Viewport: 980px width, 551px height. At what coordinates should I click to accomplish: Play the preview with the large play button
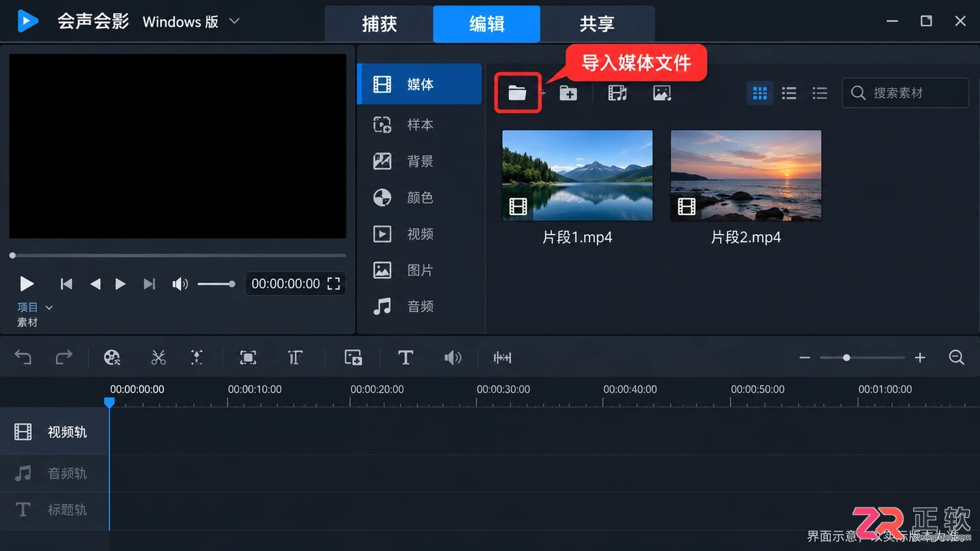tap(27, 284)
